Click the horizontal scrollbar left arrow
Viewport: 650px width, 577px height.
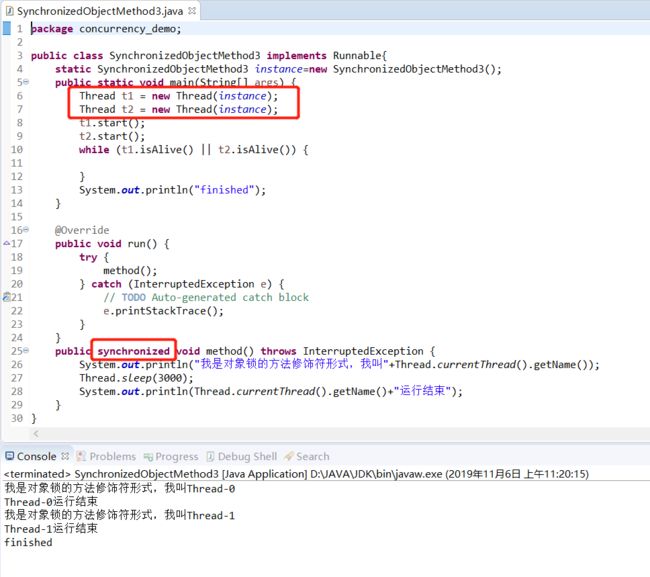coord(36,434)
